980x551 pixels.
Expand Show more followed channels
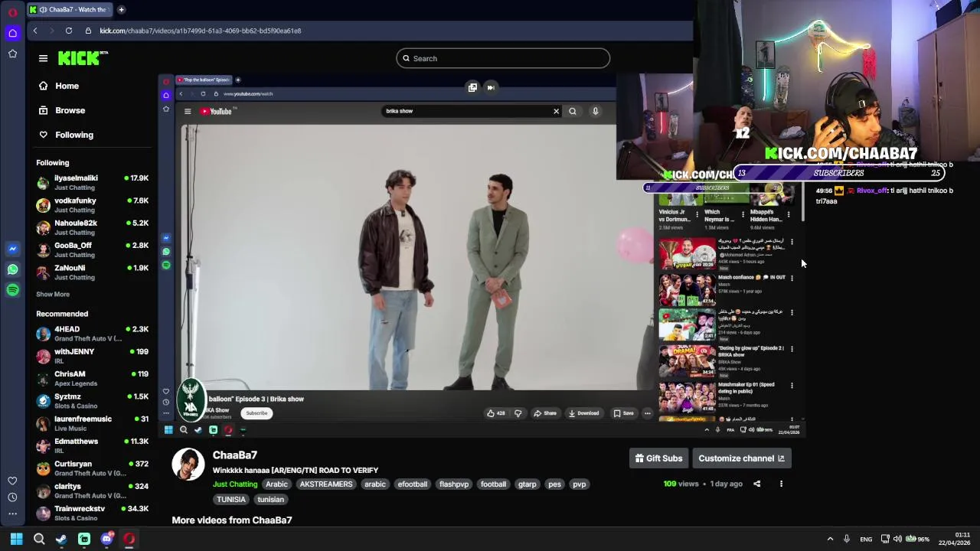[53, 294]
